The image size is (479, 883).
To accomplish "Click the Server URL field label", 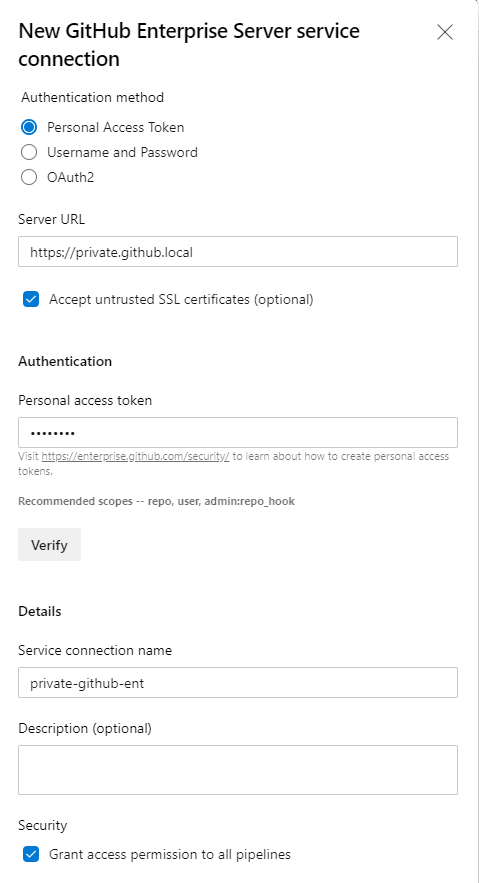I will click(51, 219).
